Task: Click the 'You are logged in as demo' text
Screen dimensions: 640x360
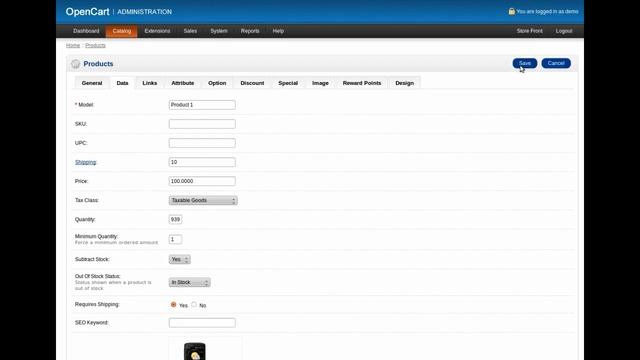Action: (x=547, y=11)
